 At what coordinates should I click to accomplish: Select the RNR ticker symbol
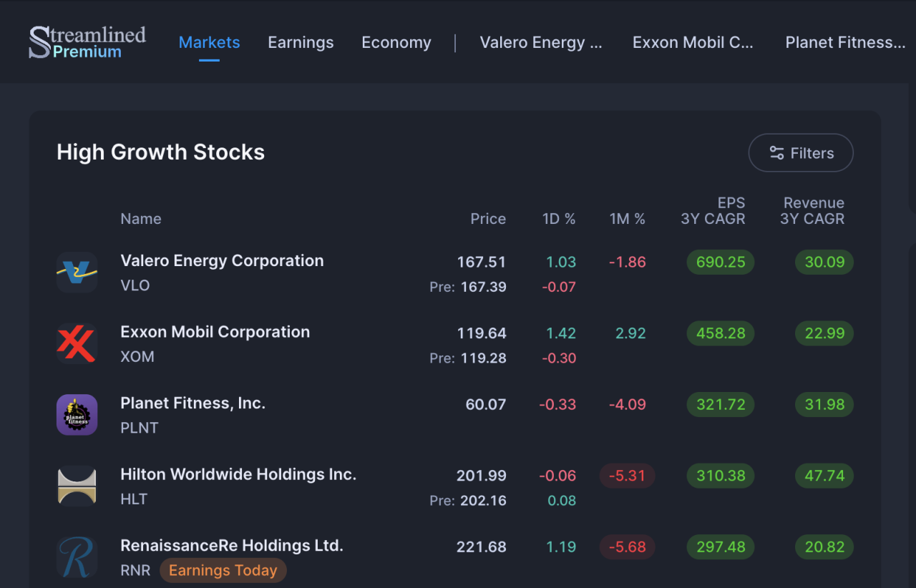click(135, 570)
